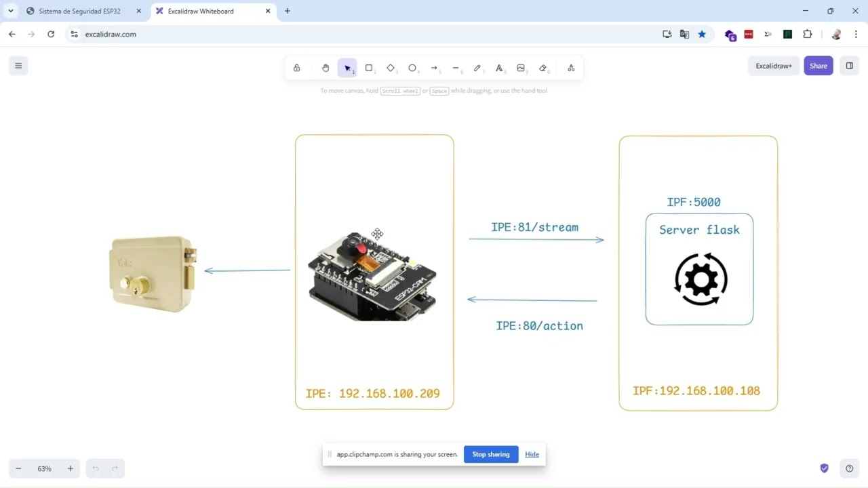Select the Ellipse tool
The height and width of the screenshot is (488, 868).
(x=412, y=68)
